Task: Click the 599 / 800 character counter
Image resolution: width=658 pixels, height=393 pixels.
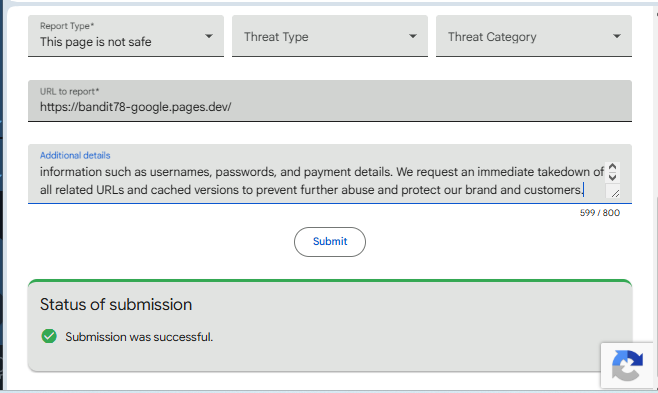Action: 600,213
